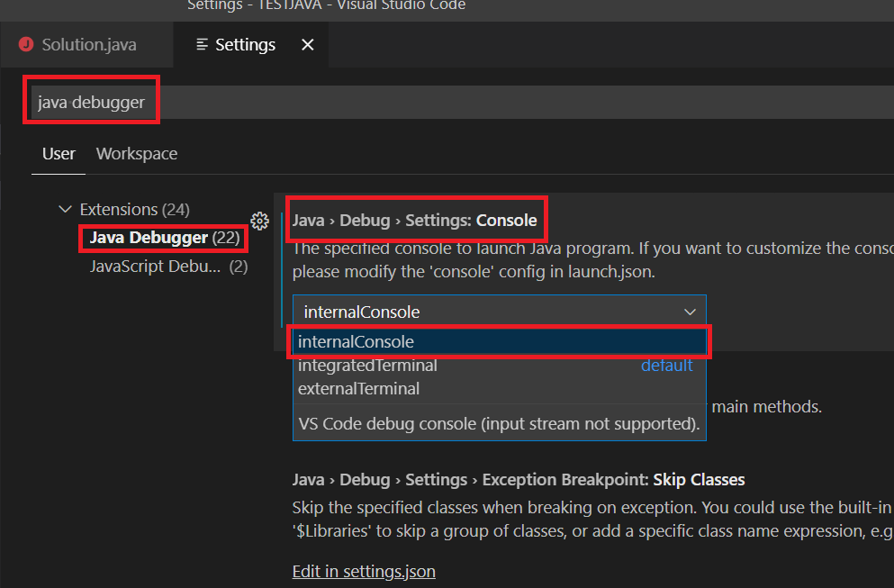Choose integratedTerminal option in dropdown list
This screenshot has width=894, height=588.
pyautogui.click(x=500, y=365)
